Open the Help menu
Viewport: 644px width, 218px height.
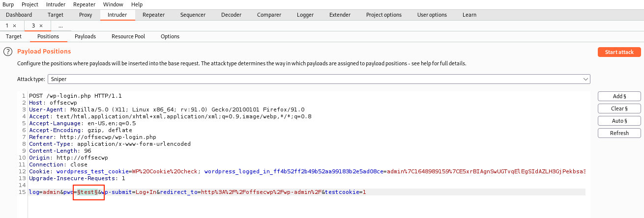137,4
